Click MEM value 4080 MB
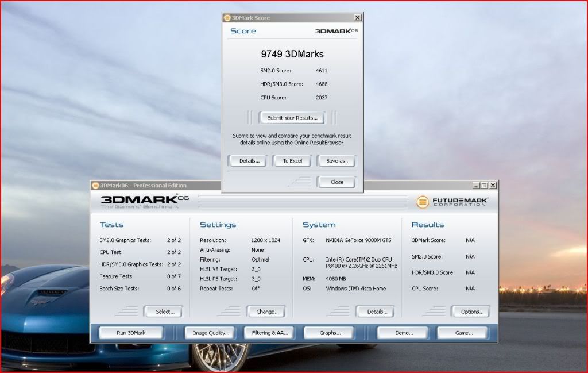 tap(335, 279)
